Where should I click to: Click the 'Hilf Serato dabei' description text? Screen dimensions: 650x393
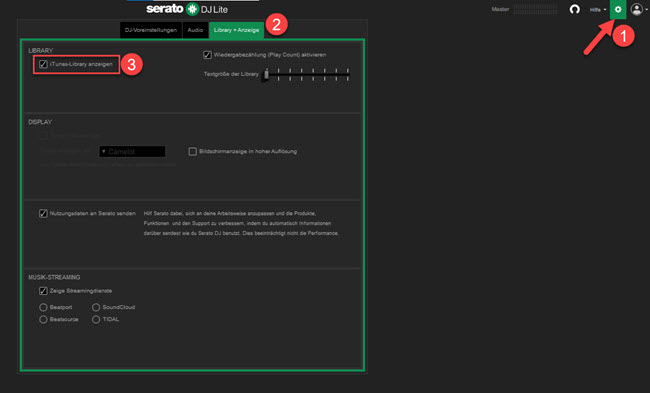[x=241, y=223]
